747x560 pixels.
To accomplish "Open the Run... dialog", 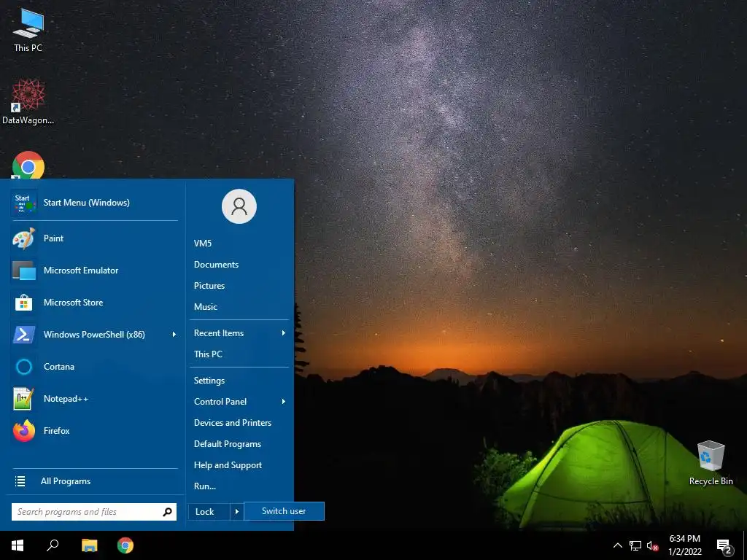I will pos(205,486).
